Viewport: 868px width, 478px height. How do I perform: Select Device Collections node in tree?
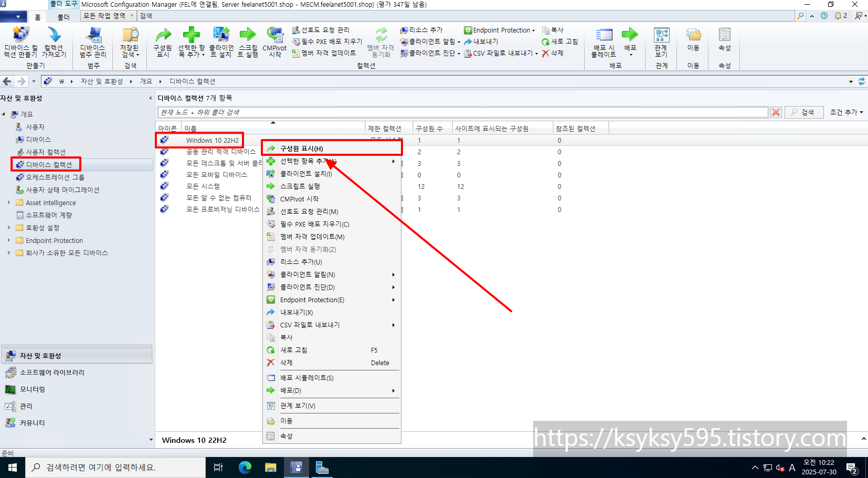(x=49, y=165)
